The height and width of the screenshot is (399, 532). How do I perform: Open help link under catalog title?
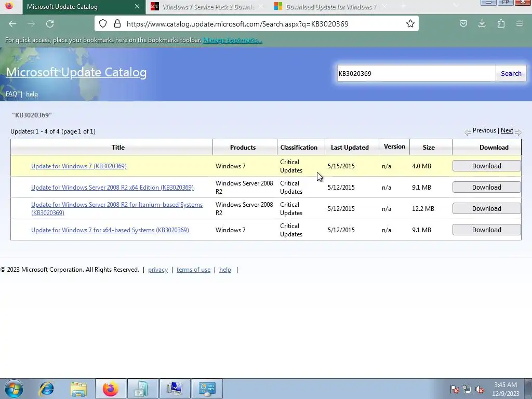point(32,94)
